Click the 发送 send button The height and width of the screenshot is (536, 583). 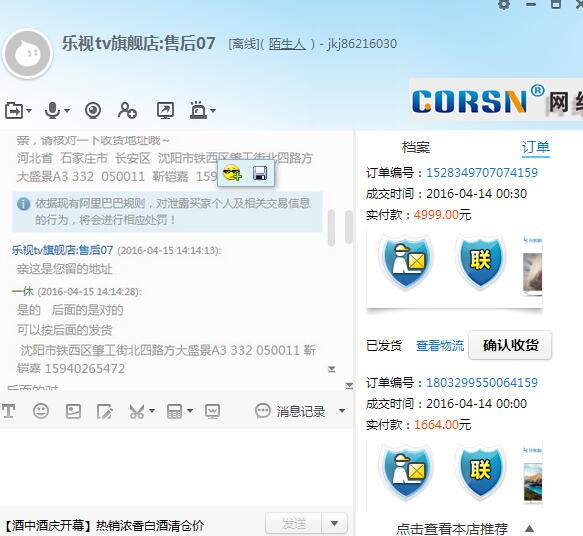(x=293, y=524)
